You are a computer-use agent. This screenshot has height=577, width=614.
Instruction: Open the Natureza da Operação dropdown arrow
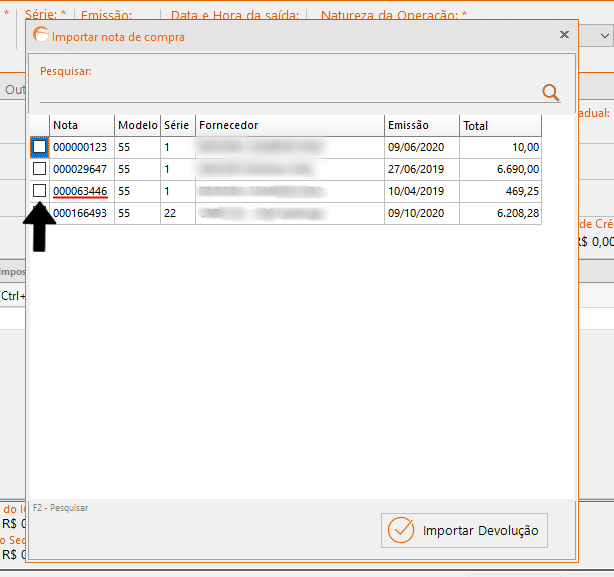point(605,36)
